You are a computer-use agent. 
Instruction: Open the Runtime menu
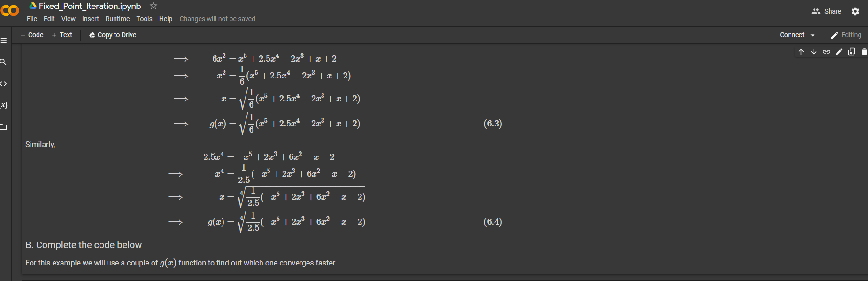pyautogui.click(x=117, y=19)
